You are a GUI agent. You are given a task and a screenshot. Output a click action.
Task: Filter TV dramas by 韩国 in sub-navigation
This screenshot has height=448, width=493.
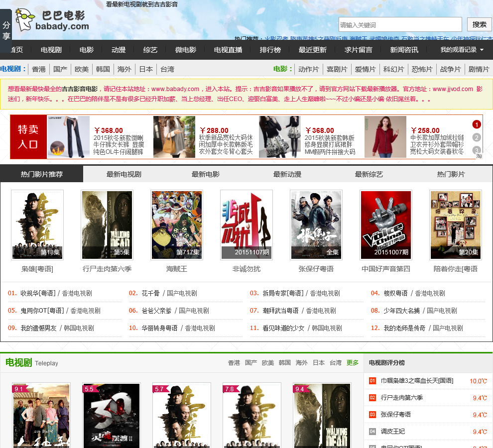coord(103,69)
